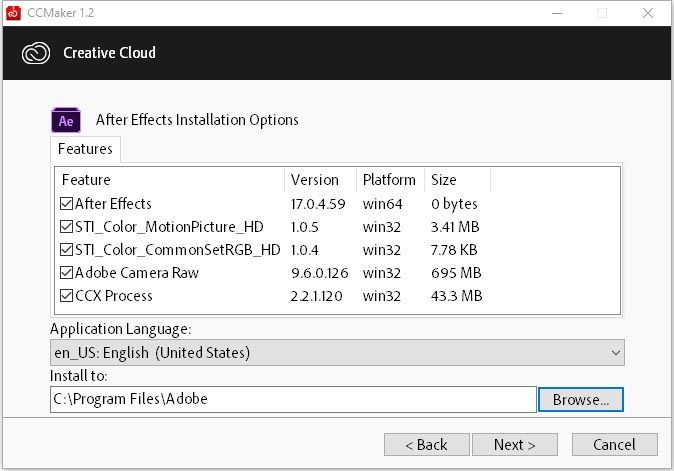Uncheck the CCX Process checkbox
The height and width of the screenshot is (471, 674).
67,297
